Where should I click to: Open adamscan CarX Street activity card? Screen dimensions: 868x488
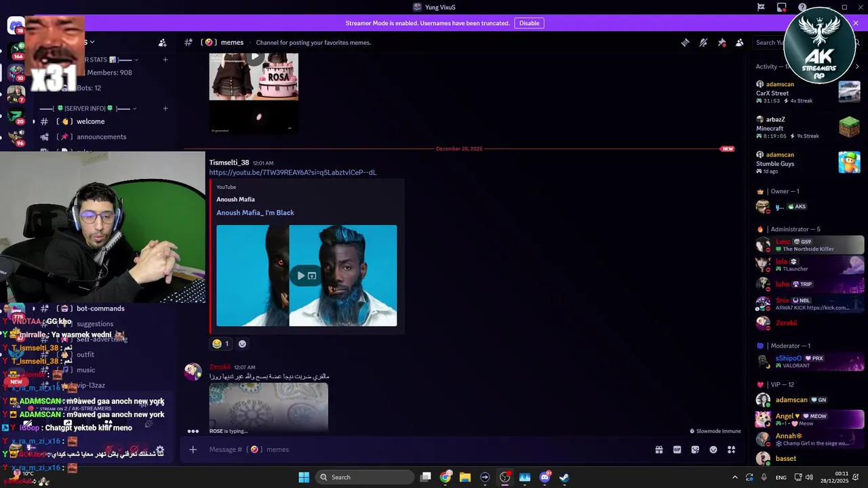pos(808,92)
